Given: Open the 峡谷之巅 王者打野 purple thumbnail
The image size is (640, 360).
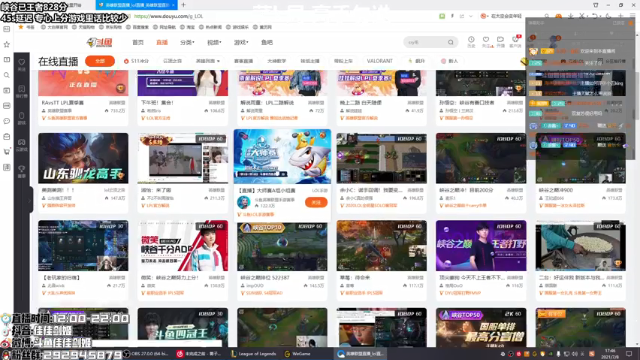Looking at the screenshot, I should tap(481, 246).
